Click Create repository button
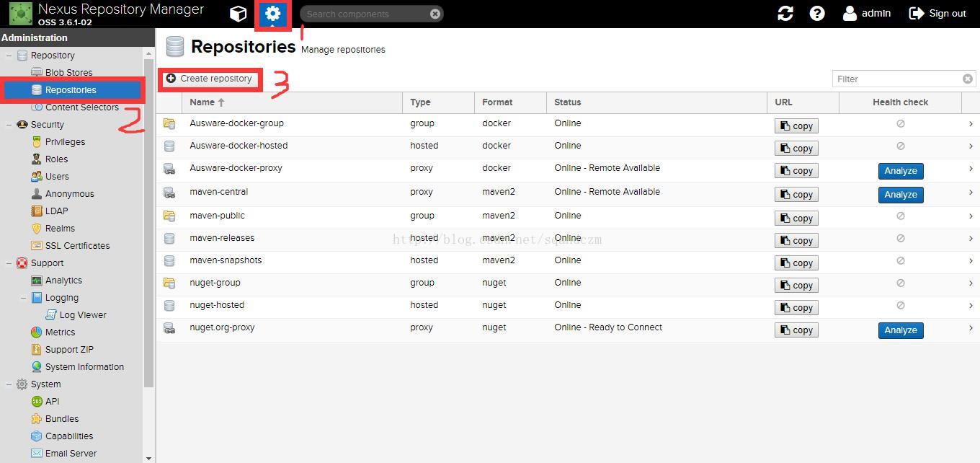 [210, 79]
